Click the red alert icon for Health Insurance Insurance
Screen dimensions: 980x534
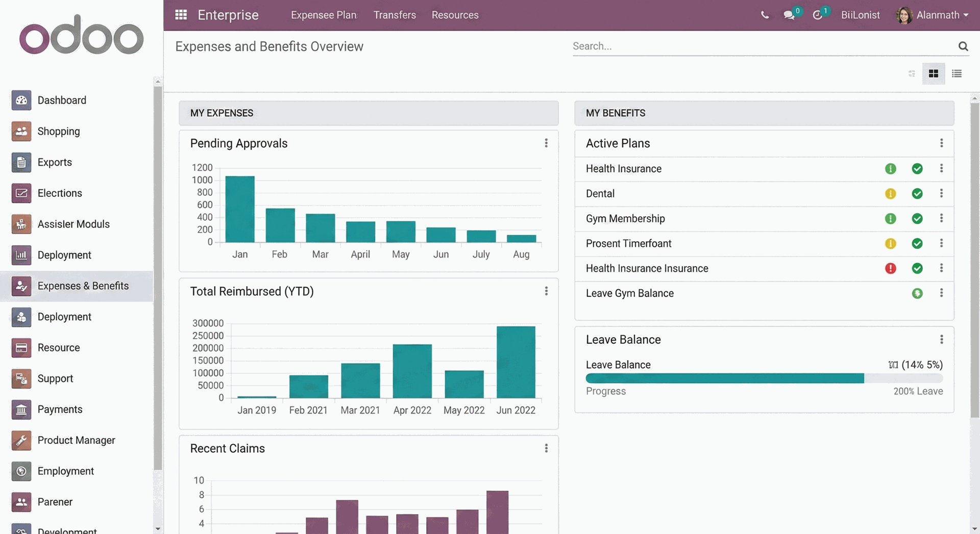[890, 268]
